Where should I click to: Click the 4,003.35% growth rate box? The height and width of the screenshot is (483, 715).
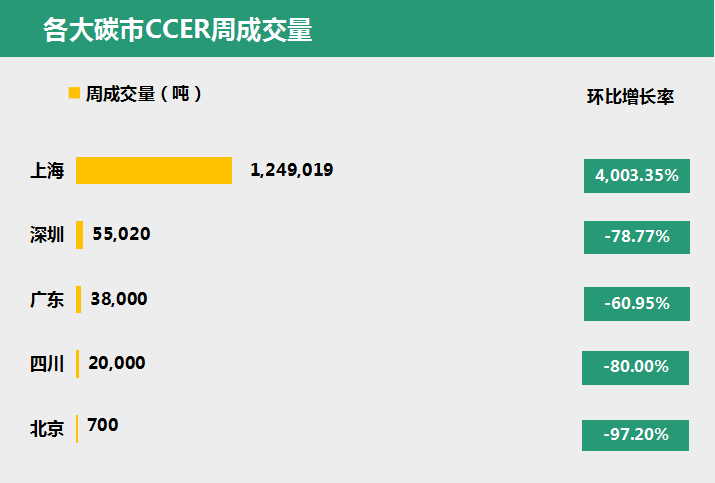coord(637,176)
